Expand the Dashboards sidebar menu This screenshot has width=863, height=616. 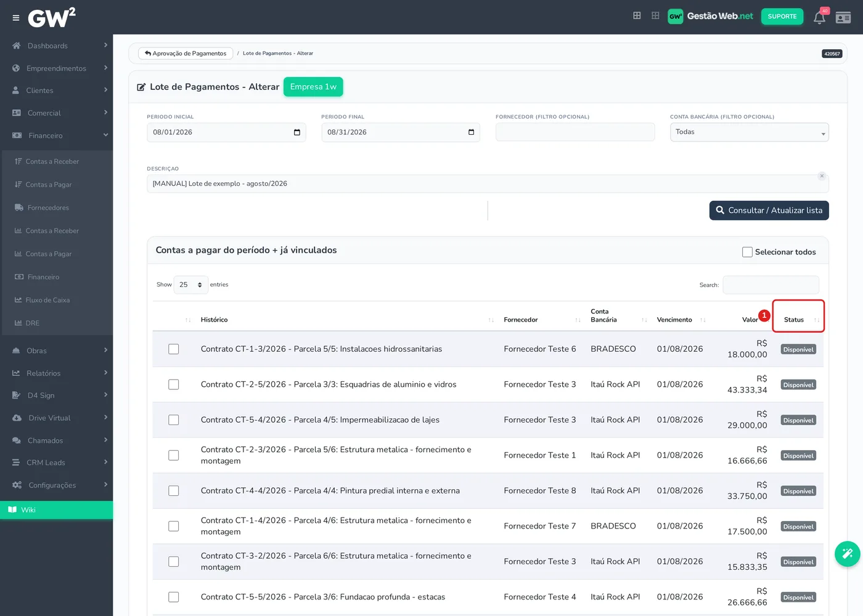click(57, 46)
